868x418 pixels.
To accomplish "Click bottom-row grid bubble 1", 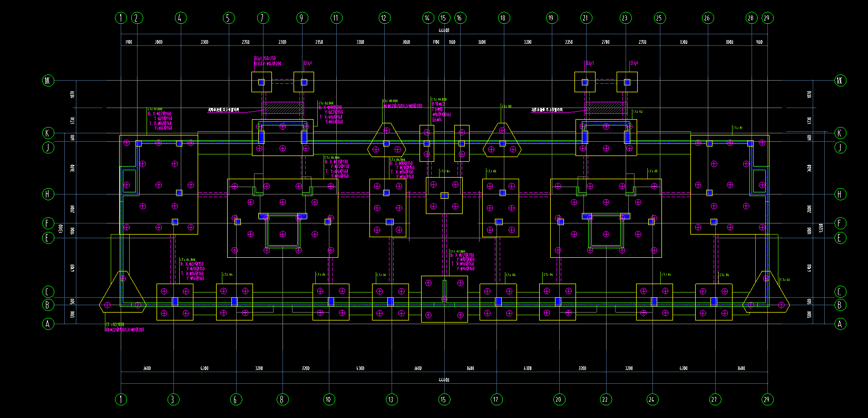I will [121, 399].
